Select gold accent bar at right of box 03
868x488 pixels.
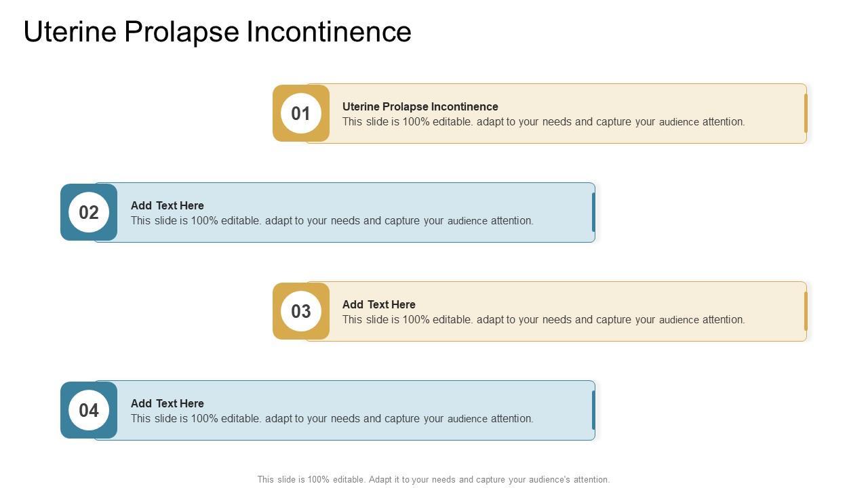806,311
